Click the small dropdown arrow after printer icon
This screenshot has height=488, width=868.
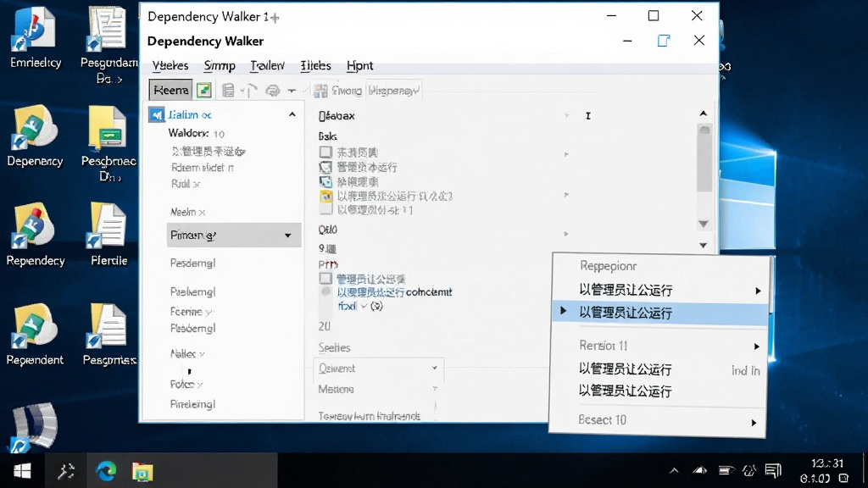pos(292,91)
